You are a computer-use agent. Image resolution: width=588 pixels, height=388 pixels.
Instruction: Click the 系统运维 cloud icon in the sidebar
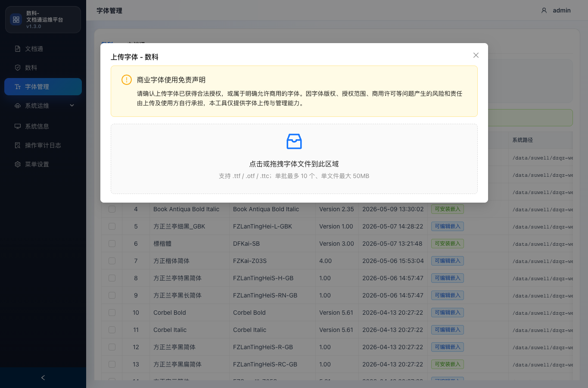18,106
